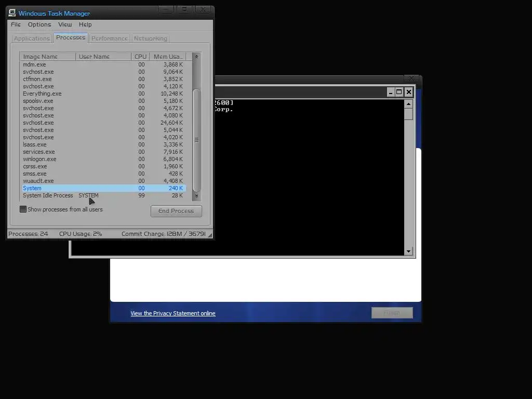Screen dimensions: 532x399
Task: Click the 10,248 K memory value
Action: point(171,94)
